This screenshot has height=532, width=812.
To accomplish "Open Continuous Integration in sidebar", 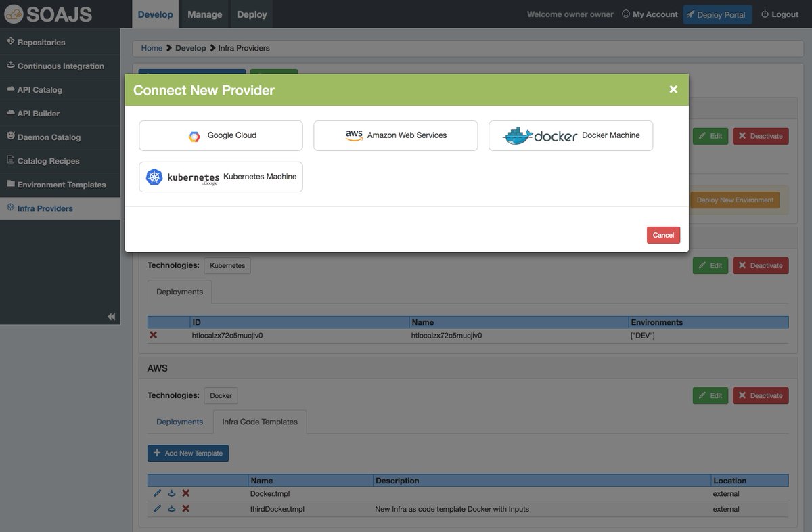I will 60,66.
